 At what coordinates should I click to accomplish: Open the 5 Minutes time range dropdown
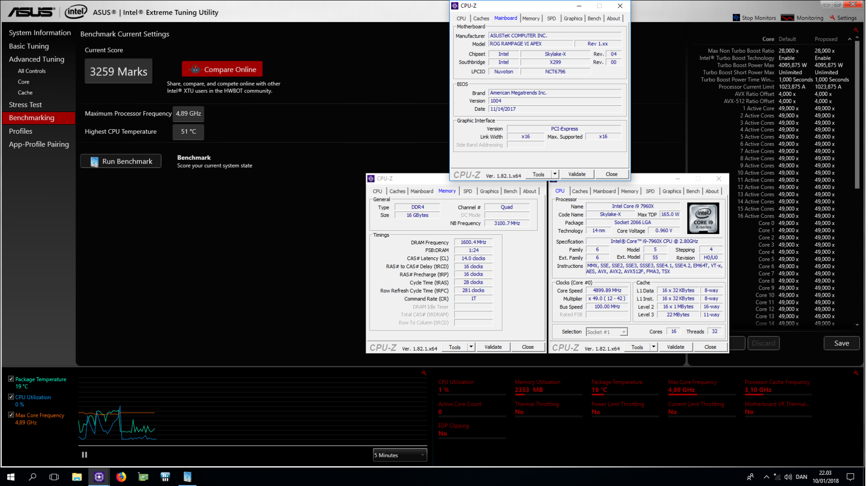point(400,456)
